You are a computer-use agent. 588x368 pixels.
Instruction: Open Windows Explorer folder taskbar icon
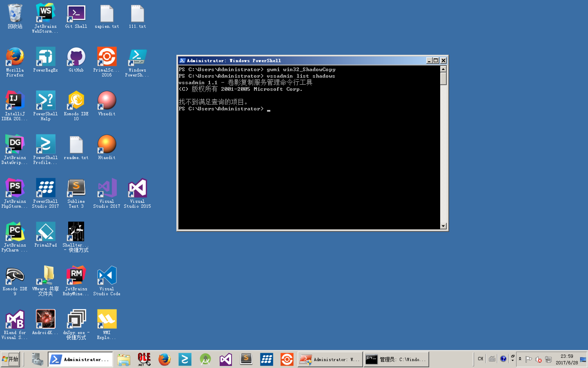[124, 359]
